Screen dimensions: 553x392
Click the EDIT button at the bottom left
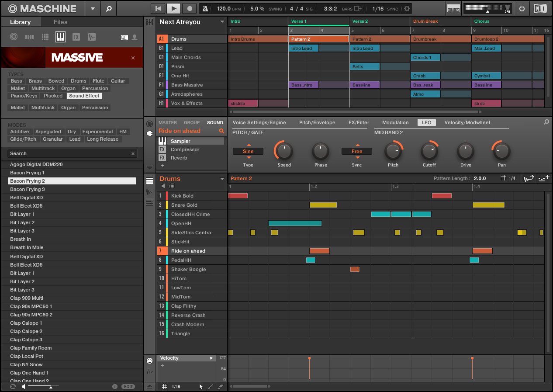[x=128, y=386]
